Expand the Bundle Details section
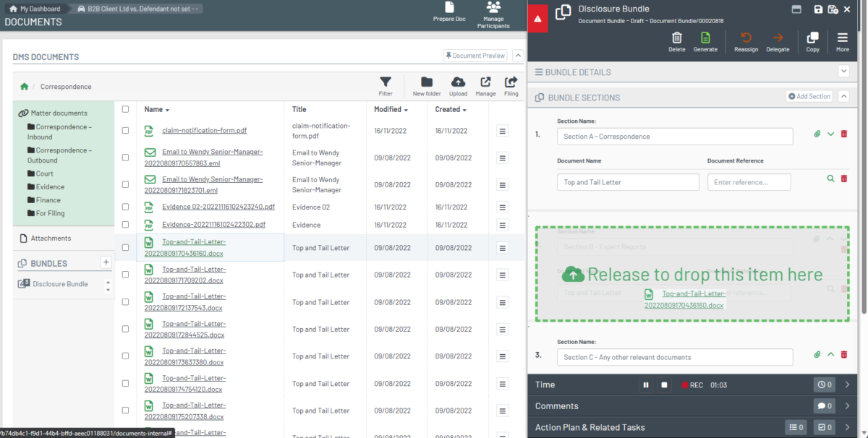 click(x=843, y=71)
